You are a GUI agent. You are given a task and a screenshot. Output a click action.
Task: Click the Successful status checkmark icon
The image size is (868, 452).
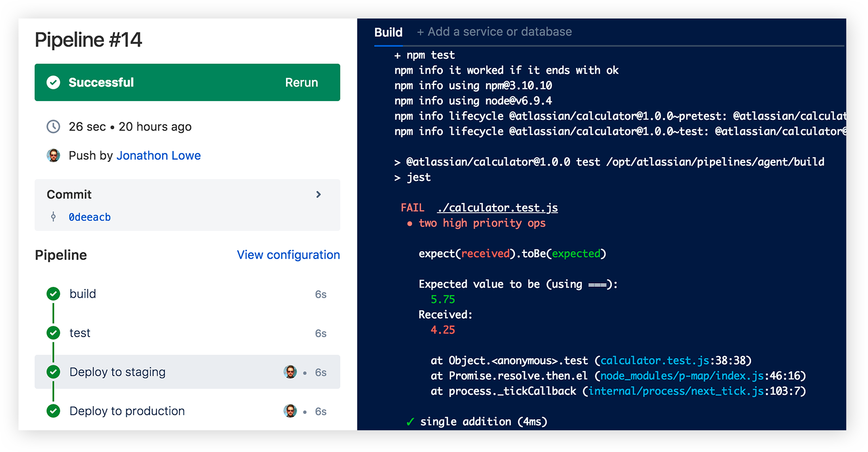[53, 83]
